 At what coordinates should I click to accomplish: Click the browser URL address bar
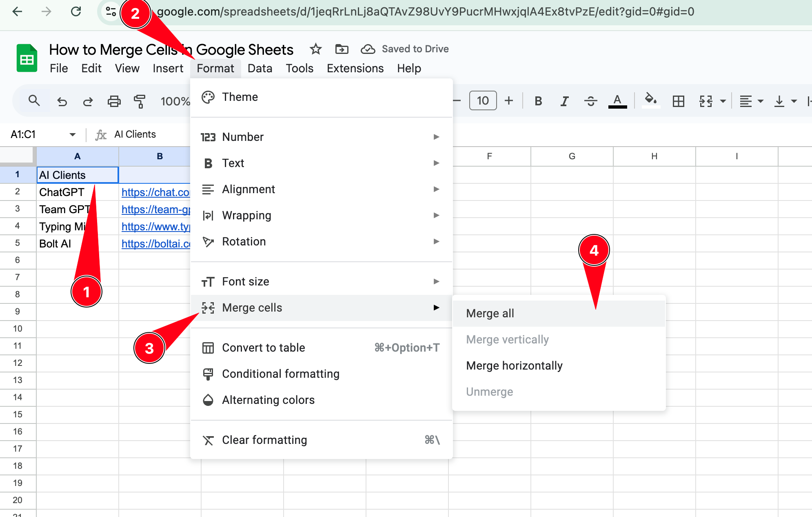[x=426, y=11]
